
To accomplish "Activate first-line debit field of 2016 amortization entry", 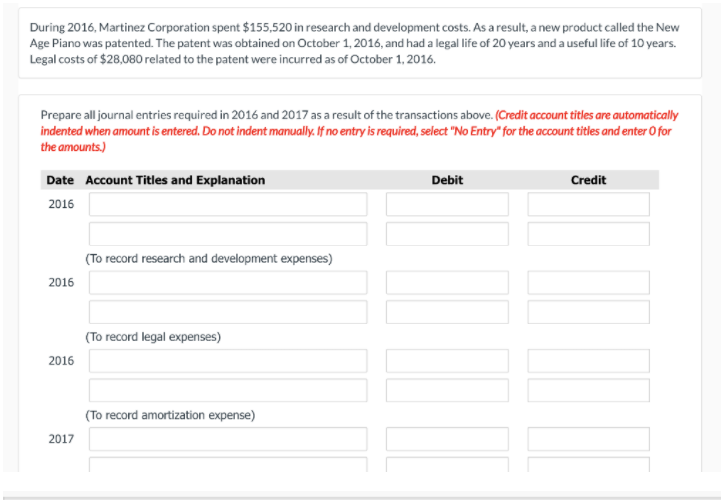I will 447,361.
